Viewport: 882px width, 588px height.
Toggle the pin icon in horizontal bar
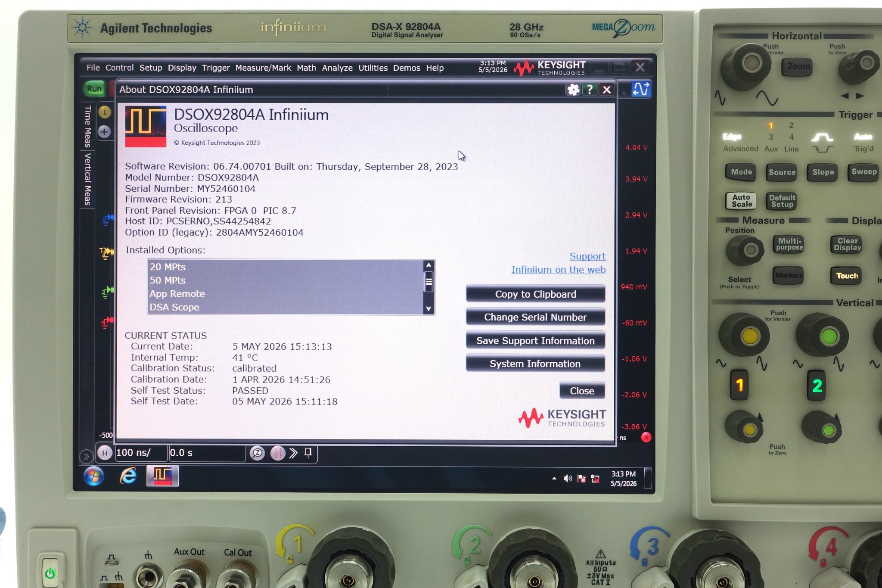(308, 452)
